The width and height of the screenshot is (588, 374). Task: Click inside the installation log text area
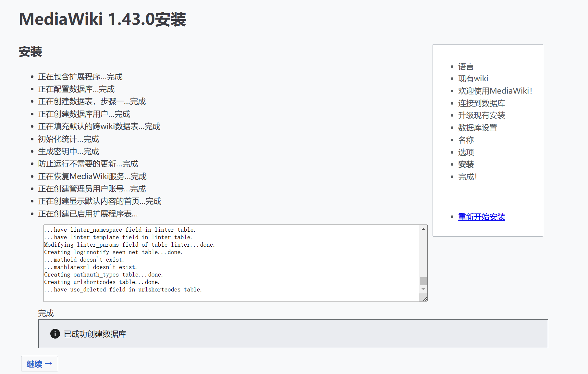[x=227, y=260]
